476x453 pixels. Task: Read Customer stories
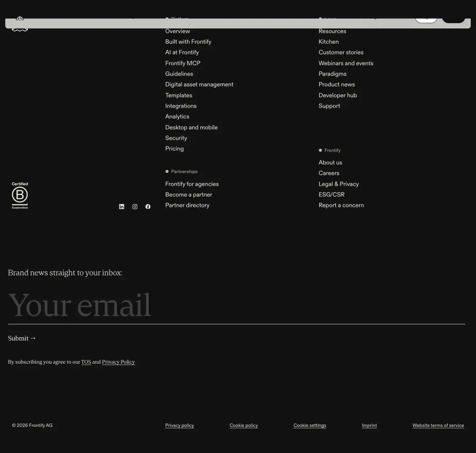pos(341,52)
